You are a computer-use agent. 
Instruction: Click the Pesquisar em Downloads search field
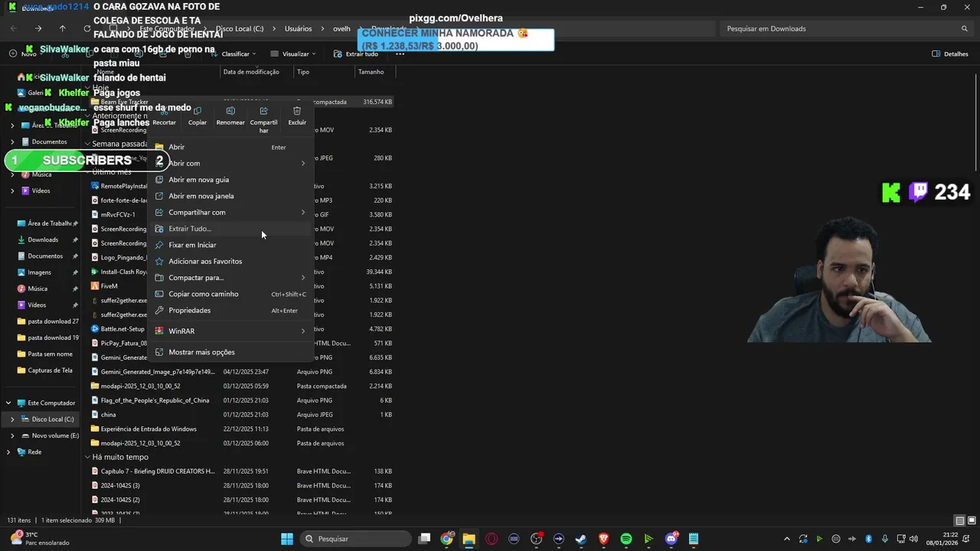[x=848, y=28]
